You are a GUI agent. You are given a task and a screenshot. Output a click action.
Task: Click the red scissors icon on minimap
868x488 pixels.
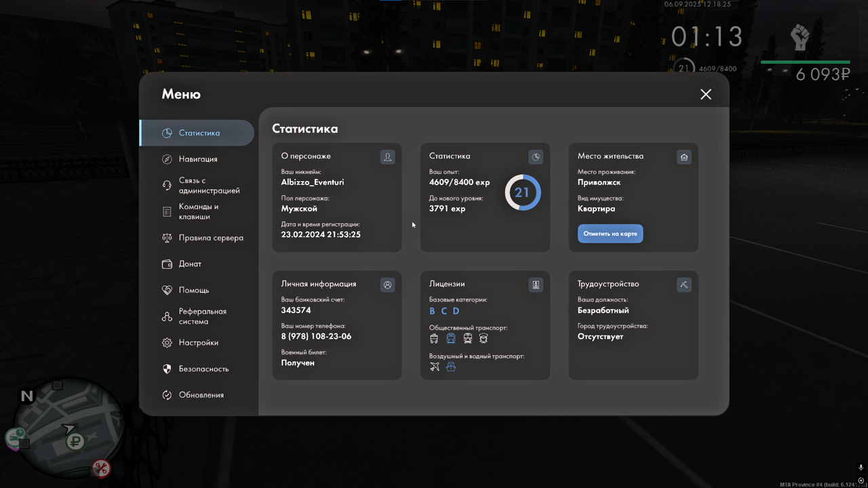pos(101,468)
